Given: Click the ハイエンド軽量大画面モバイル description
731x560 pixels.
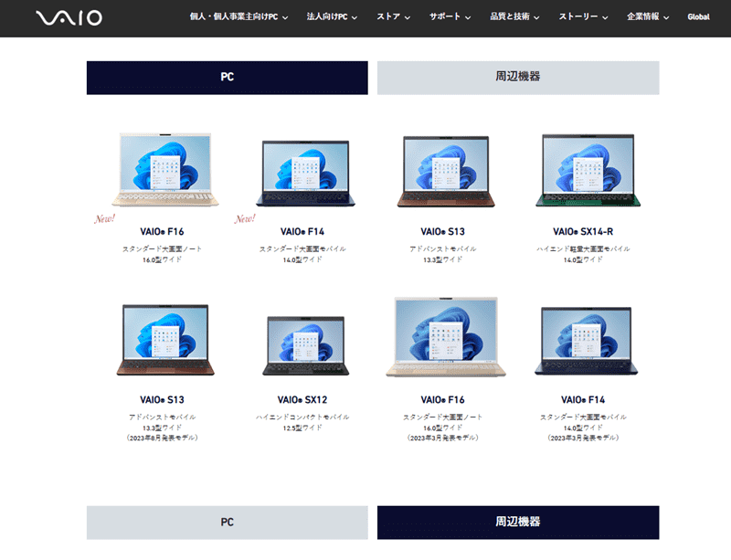Looking at the screenshot, I should tap(583, 249).
